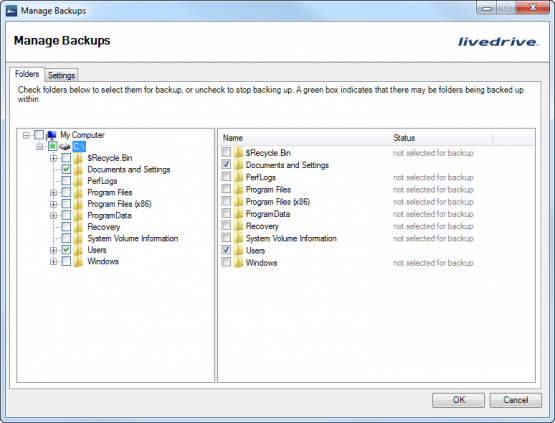Click $Recycle.Bin row's 'not selected for backup' status
This screenshot has height=423, width=555.
click(x=433, y=153)
